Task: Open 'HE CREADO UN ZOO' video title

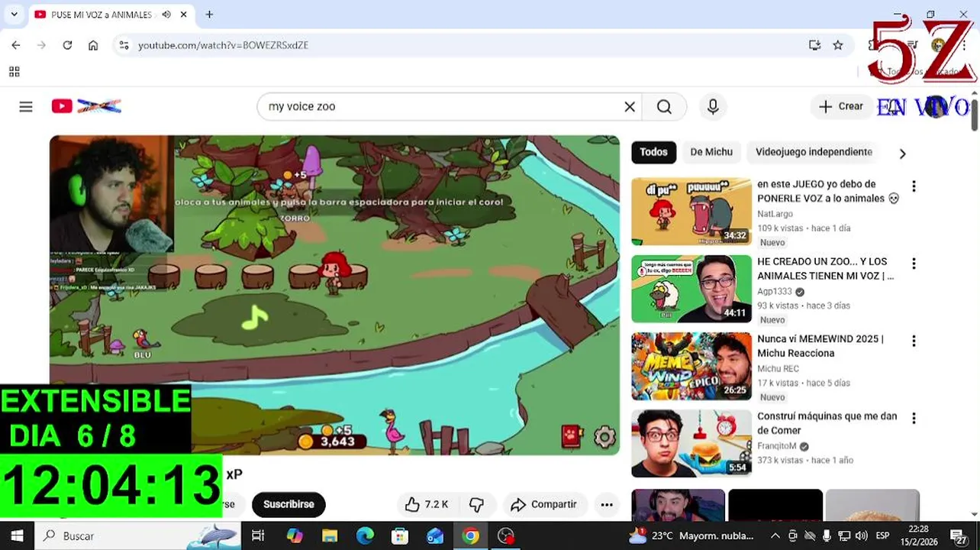Action: [825, 269]
